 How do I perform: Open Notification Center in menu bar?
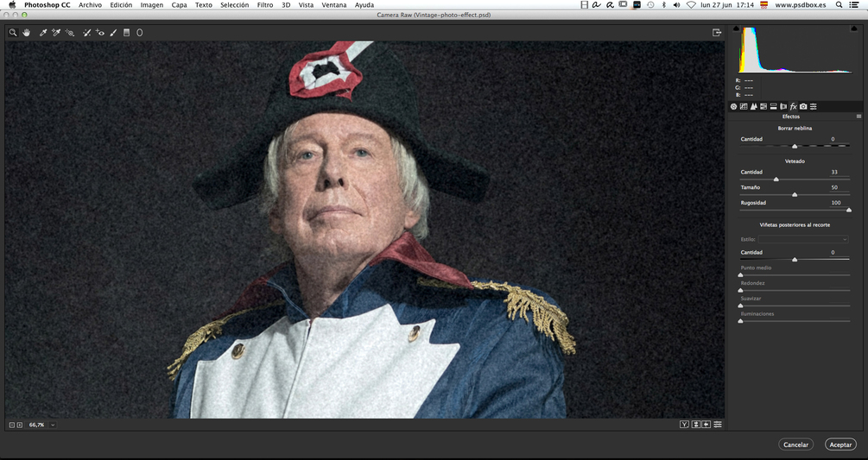[854, 5]
